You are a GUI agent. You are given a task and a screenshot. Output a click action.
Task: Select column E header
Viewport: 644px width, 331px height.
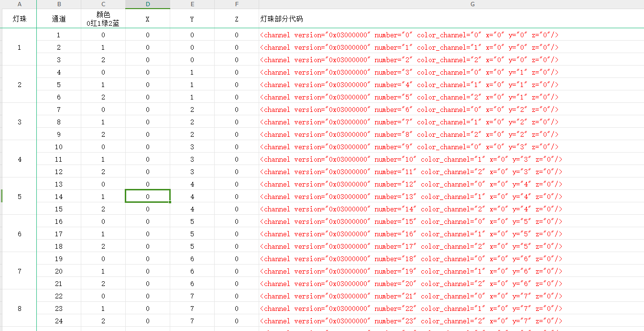point(192,4)
